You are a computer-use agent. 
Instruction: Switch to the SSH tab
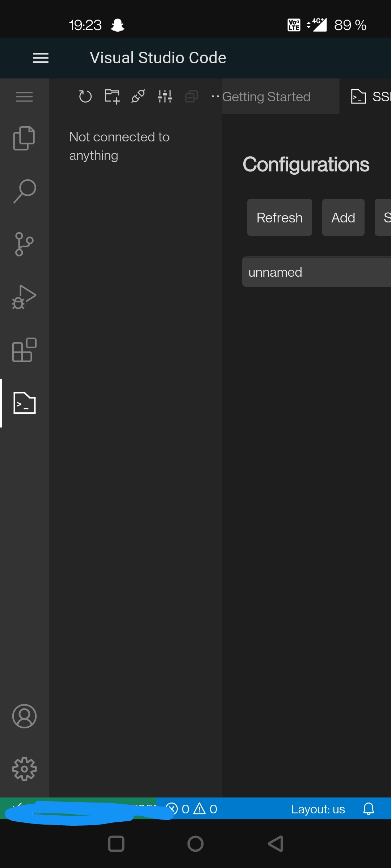pyautogui.click(x=369, y=97)
